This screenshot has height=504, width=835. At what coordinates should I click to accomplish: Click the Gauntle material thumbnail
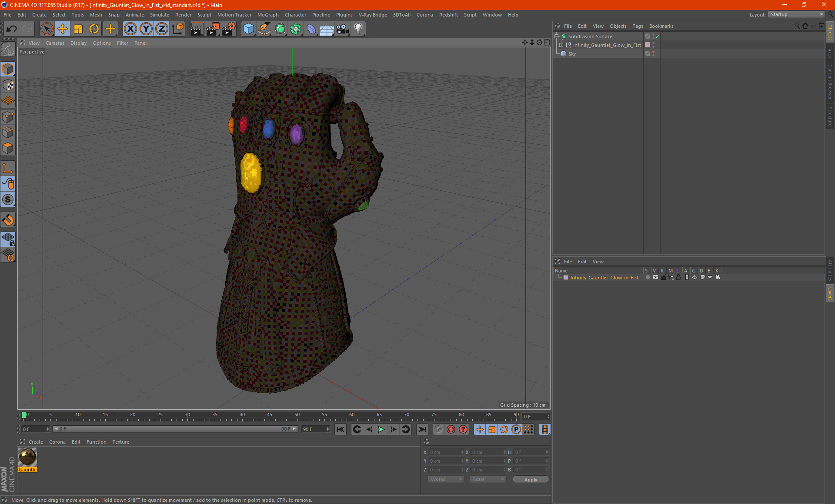pyautogui.click(x=27, y=457)
